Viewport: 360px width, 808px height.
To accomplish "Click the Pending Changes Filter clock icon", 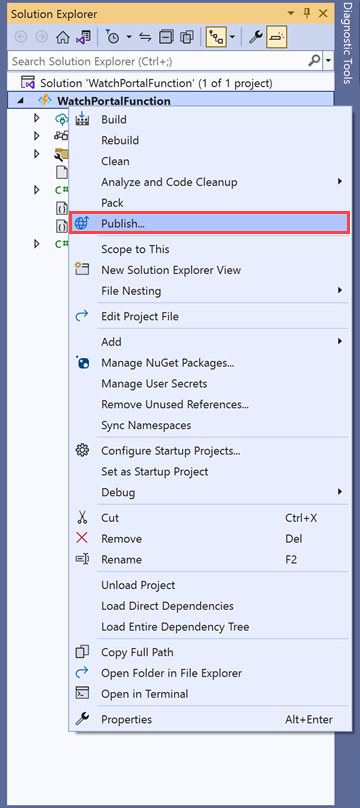I will [113, 37].
